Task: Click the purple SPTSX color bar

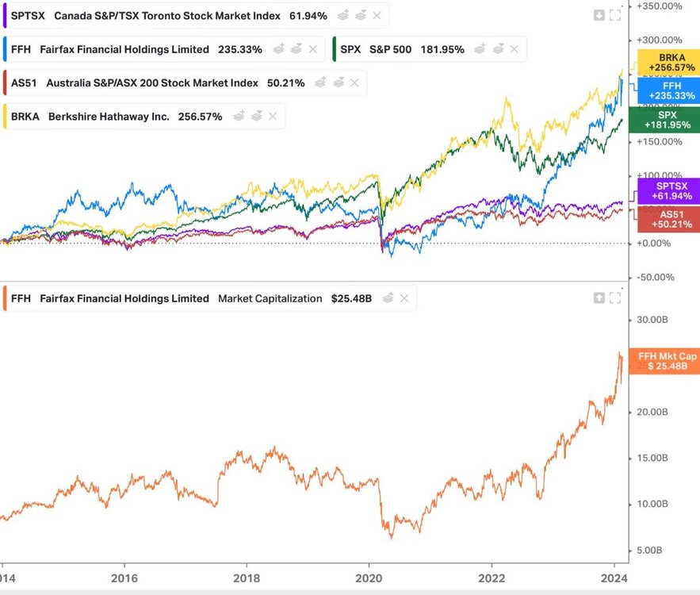Action: pyautogui.click(x=5, y=16)
